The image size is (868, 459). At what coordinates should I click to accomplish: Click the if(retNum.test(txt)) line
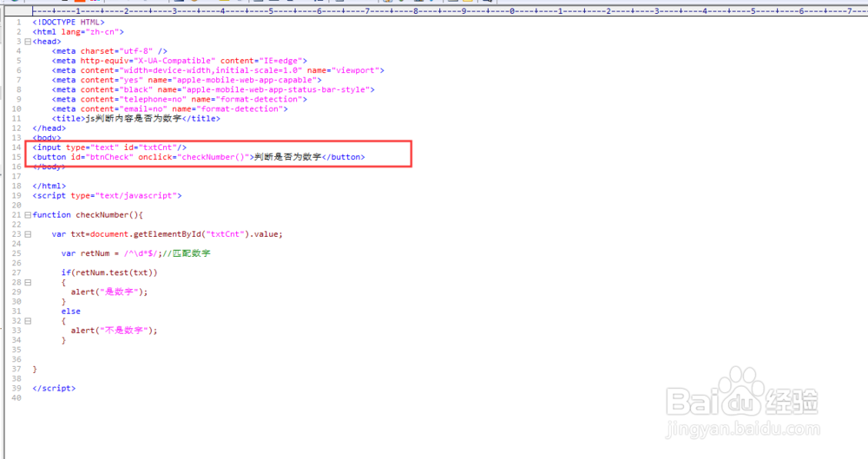tap(109, 273)
